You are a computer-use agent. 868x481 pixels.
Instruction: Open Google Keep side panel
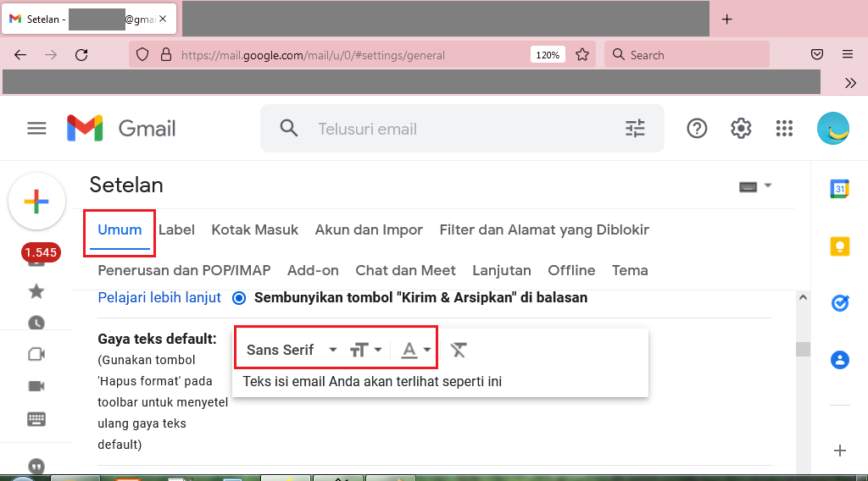point(840,246)
